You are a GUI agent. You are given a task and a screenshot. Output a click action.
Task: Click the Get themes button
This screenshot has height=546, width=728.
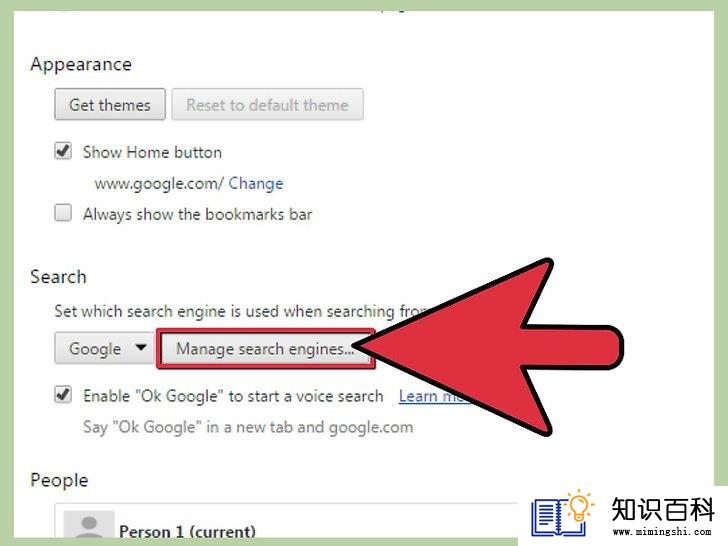[x=110, y=104]
